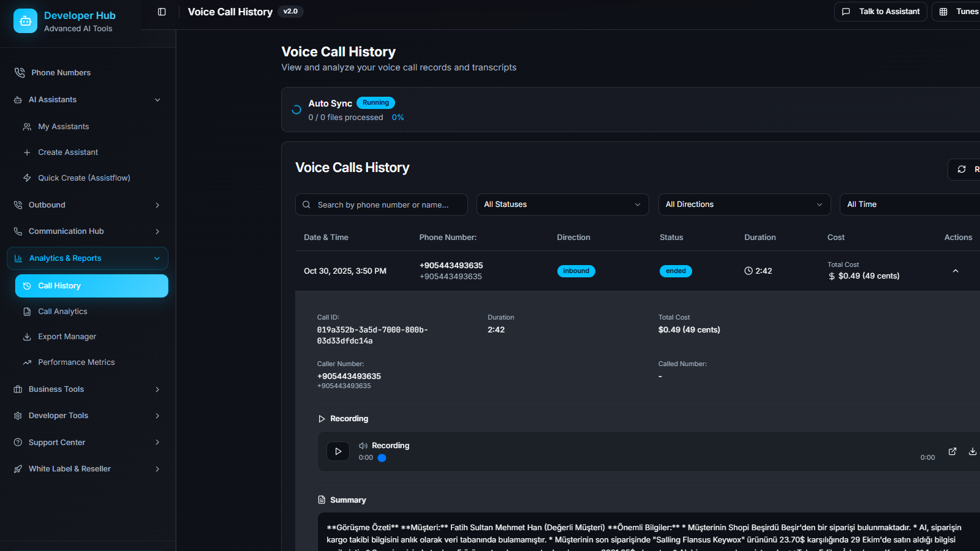Click the Export Manager download icon

27,337
